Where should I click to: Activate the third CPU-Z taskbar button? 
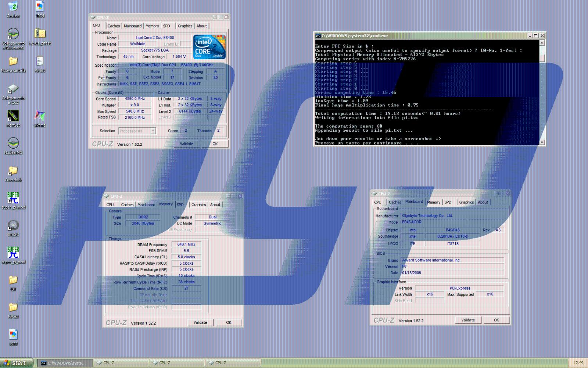click(x=233, y=363)
